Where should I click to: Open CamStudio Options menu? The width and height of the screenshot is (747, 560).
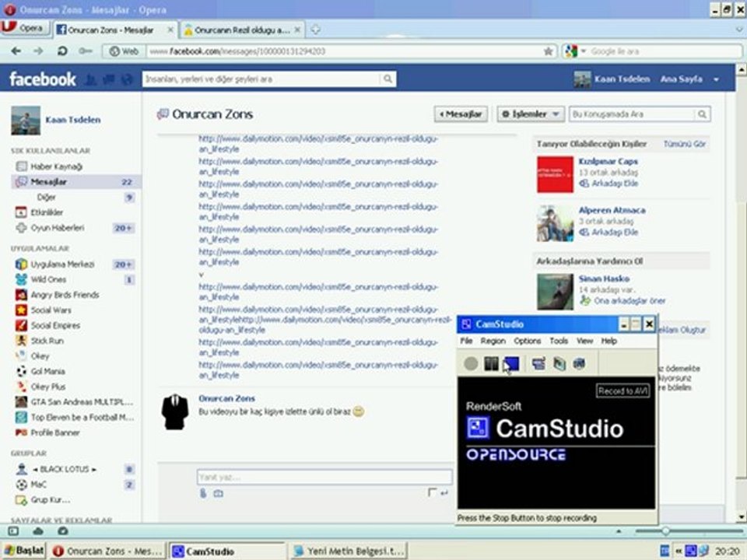(x=528, y=341)
